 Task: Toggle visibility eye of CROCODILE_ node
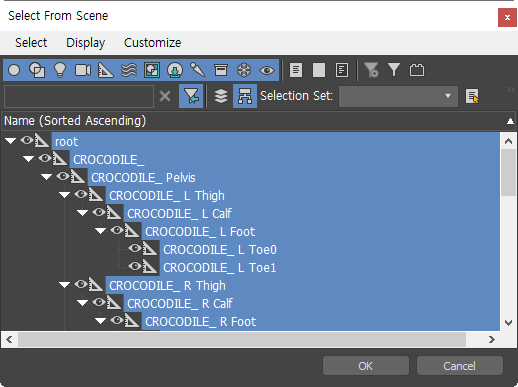pyautogui.click(x=45, y=158)
